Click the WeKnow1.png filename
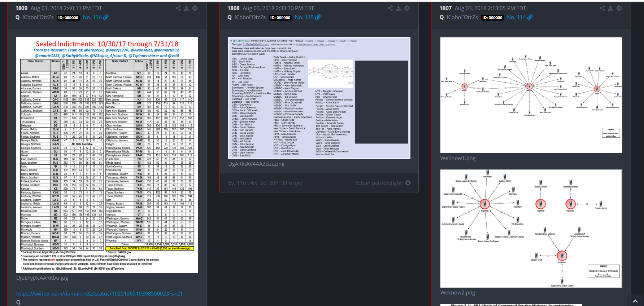The width and height of the screenshot is (644, 306). point(458,158)
